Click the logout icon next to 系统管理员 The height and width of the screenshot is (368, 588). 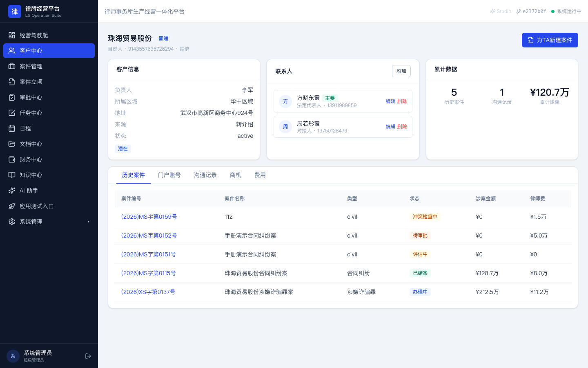tap(88, 356)
